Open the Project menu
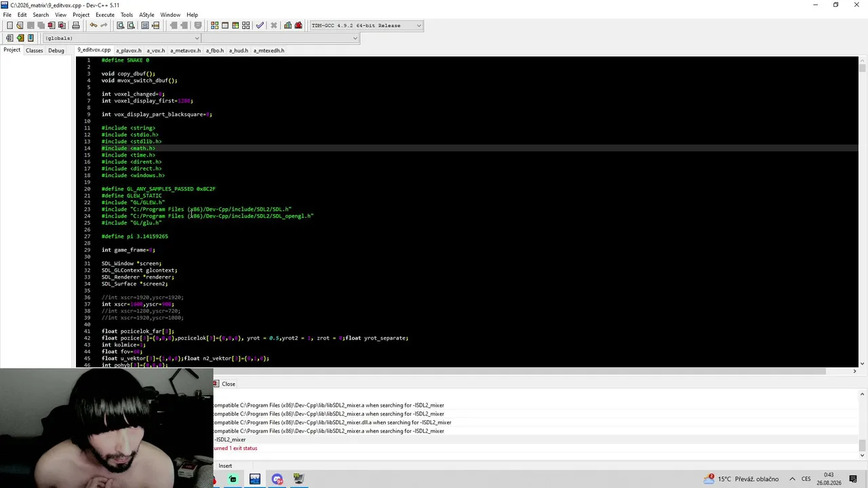Viewport: 868px width, 488px height. pyautogui.click(x=81, y=15)
